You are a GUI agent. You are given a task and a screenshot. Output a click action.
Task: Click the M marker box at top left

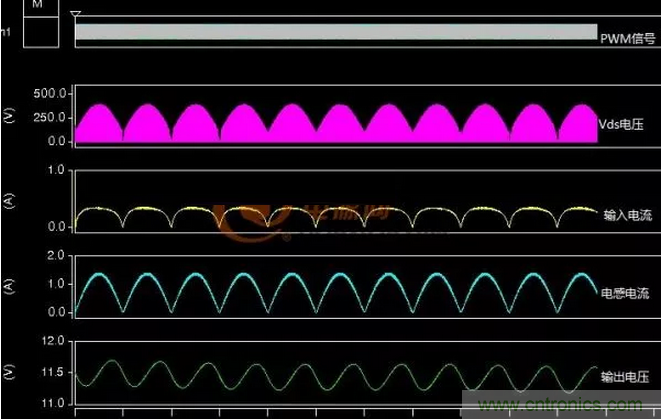pos(38,6)
